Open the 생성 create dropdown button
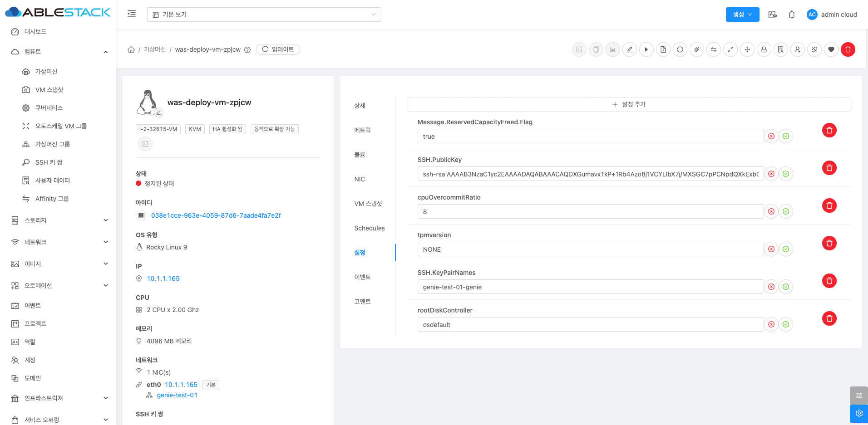The image size is (868, 425). 742,15
